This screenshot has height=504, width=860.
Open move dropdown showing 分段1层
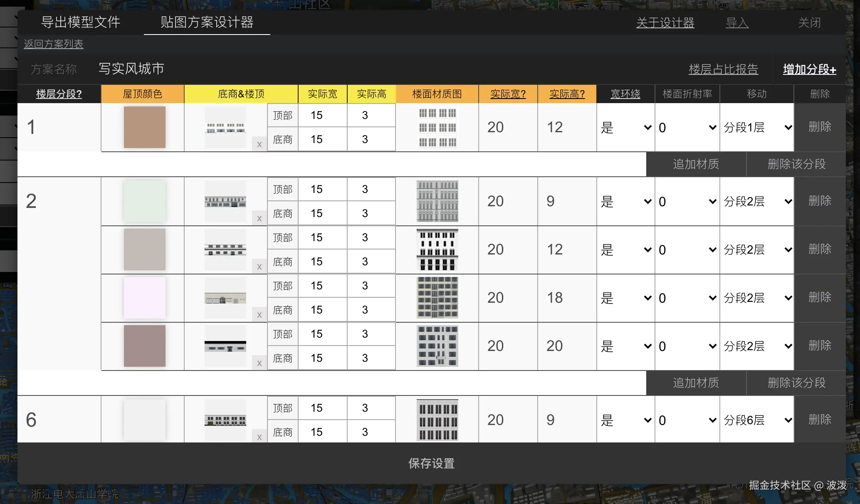(757, 127)
